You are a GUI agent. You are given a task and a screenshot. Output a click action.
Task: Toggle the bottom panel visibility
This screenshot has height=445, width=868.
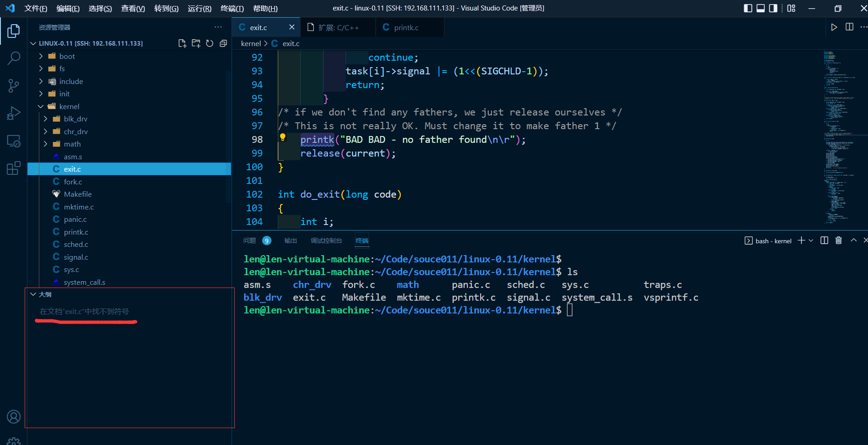[760, 8]
